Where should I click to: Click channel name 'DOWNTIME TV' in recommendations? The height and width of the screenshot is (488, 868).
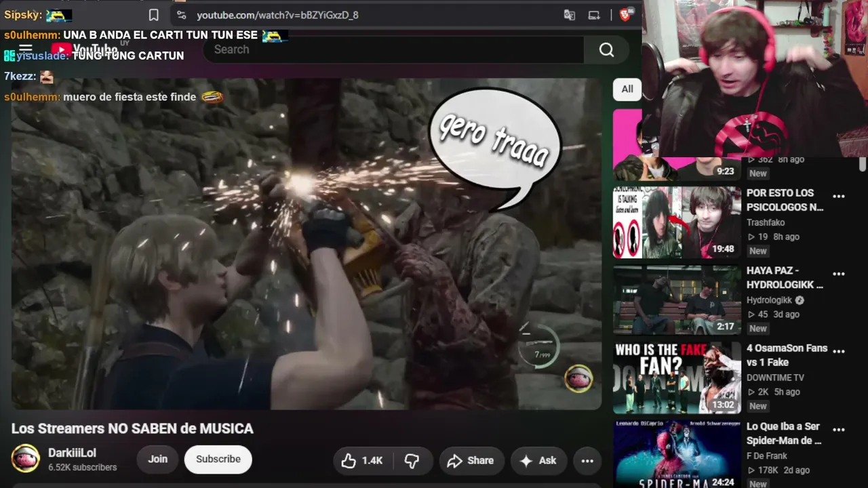pyautogui.click(x=775, y=378)
